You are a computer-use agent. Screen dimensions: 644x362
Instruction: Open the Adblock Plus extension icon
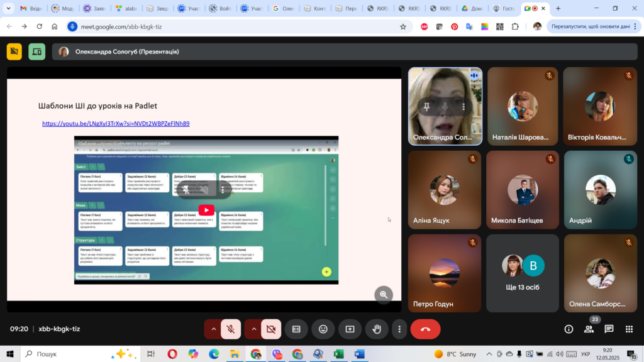(425, 26)
